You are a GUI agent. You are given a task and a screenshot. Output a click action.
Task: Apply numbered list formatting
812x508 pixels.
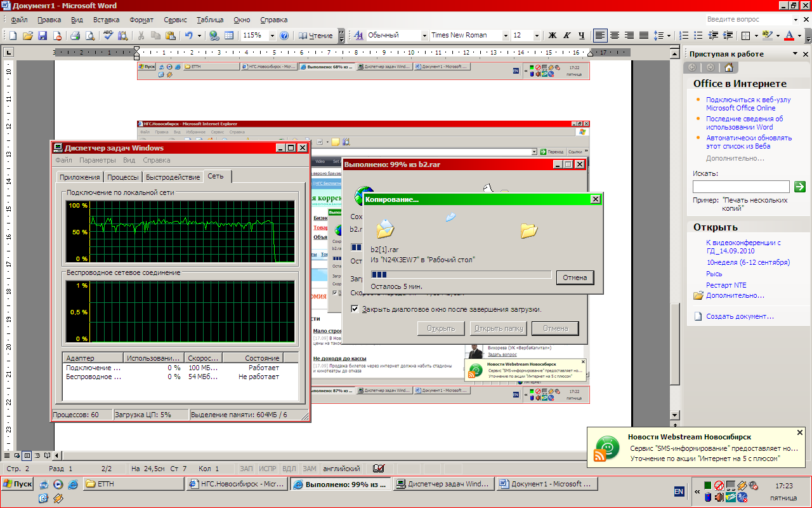(x=684, y=36)
